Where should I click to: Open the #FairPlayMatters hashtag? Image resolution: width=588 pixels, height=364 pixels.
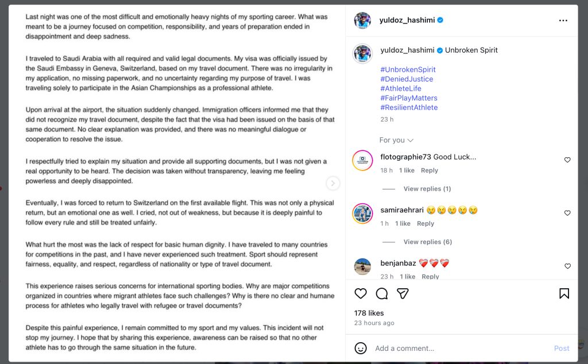tap(408, 98)
